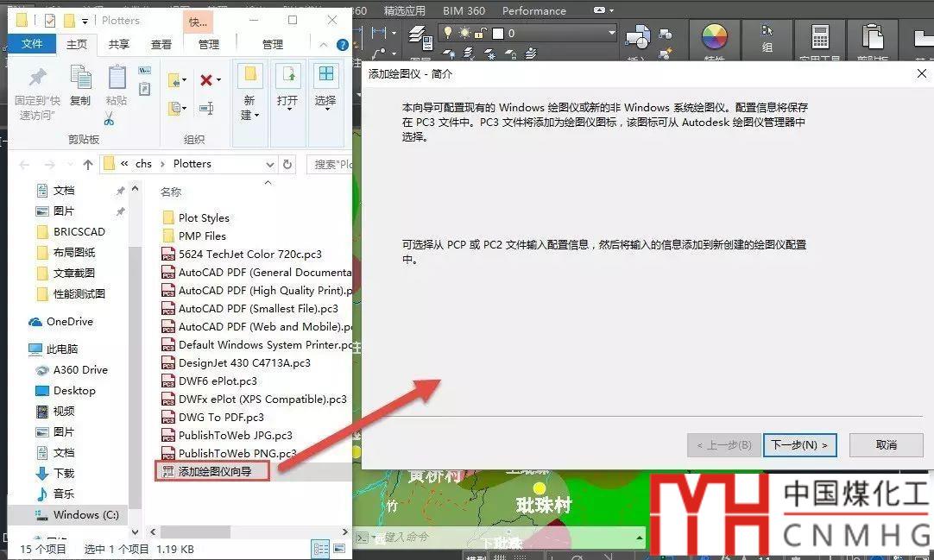The width and height of the screenshot is (934, 560).
Task: Open the BIM 360 tab in AutoCAD
Action: pyautogui.click(x=464, y=10)
